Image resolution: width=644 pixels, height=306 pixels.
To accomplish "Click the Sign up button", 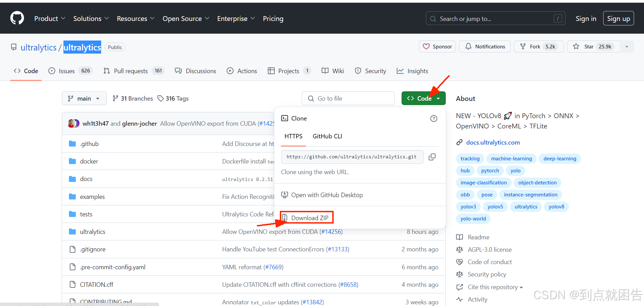I will pos(618,19).
